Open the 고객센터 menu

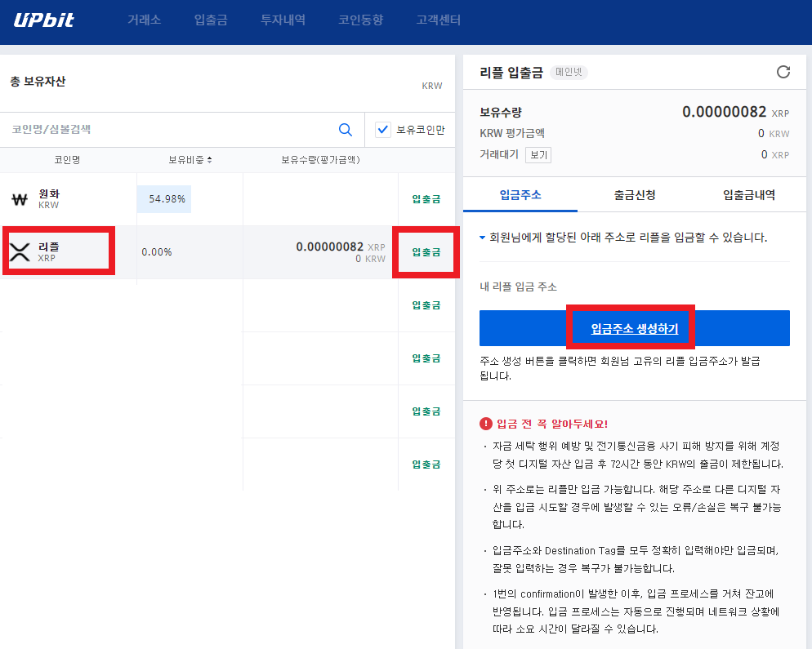[x=438, y=20]
